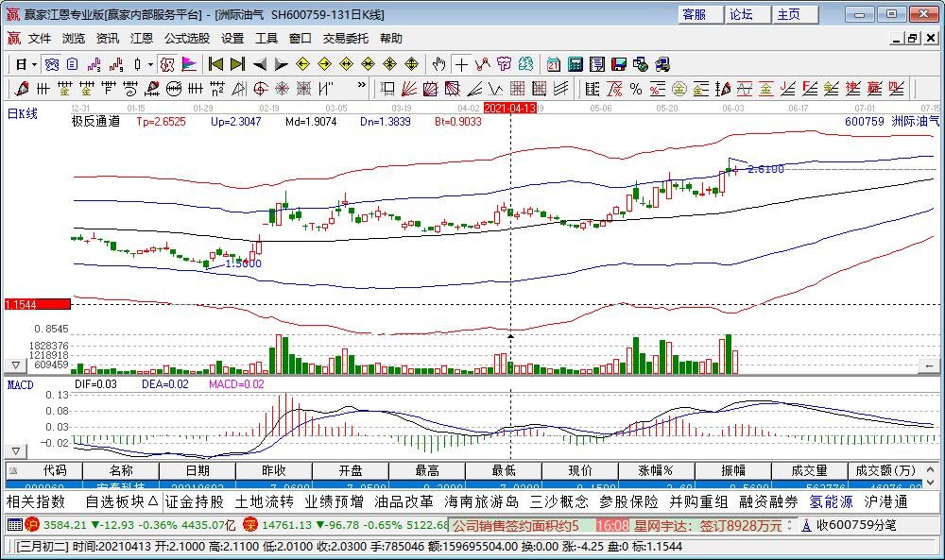This screenshot has height=560, width=945.
Task: Select the 证金持股 tab
Action: (x=194, y=501)
